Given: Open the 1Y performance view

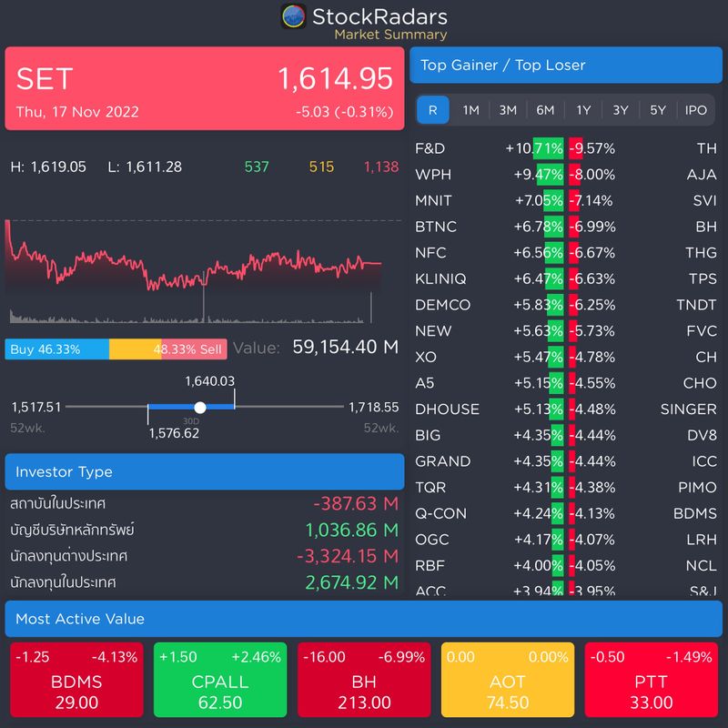Looking at the screenshot, I should [582, 110].
